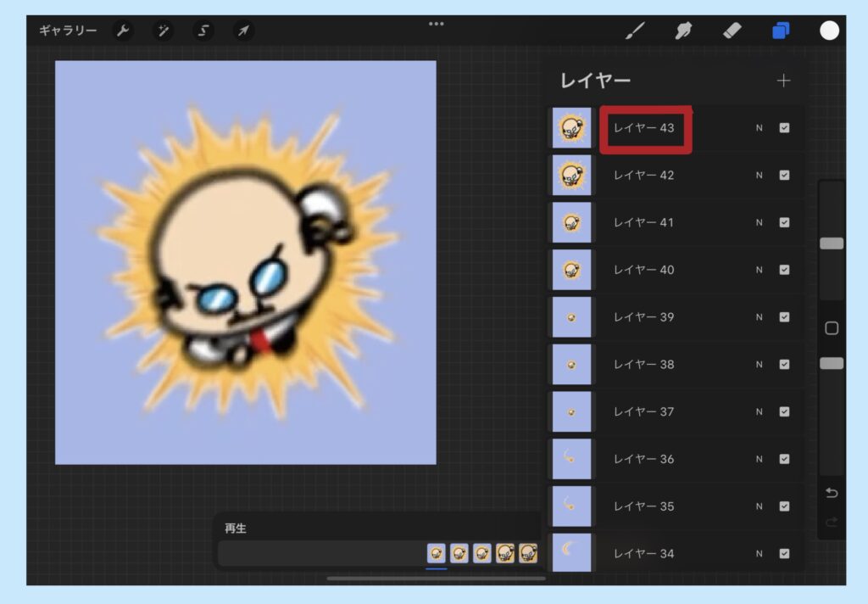This screenshot has height=604, width=868.
Task: Select the レイヤー 43 name
Action: point(644,128)
